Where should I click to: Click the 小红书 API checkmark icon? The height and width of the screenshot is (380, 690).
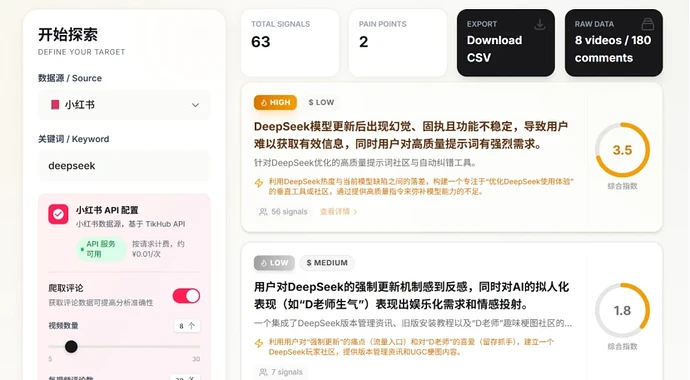pos(58,214)
